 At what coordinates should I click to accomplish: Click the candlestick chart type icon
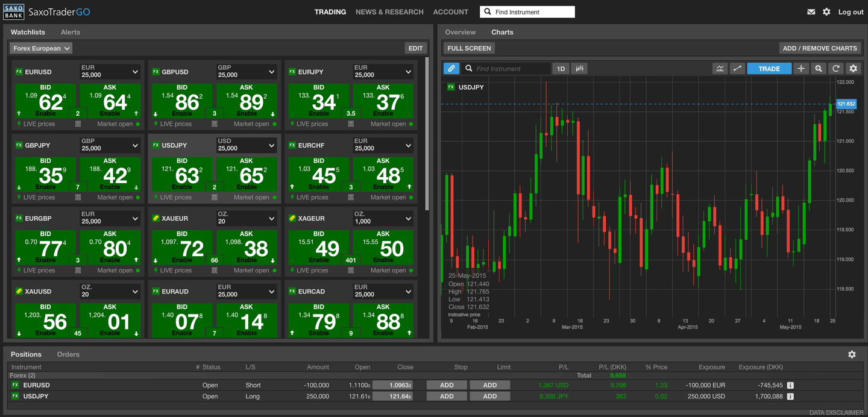579,68
